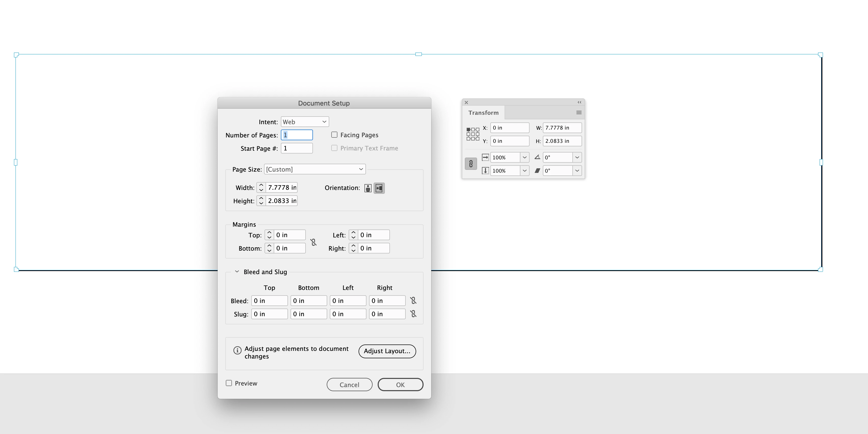Click margins chain link icon

[313, 242]
